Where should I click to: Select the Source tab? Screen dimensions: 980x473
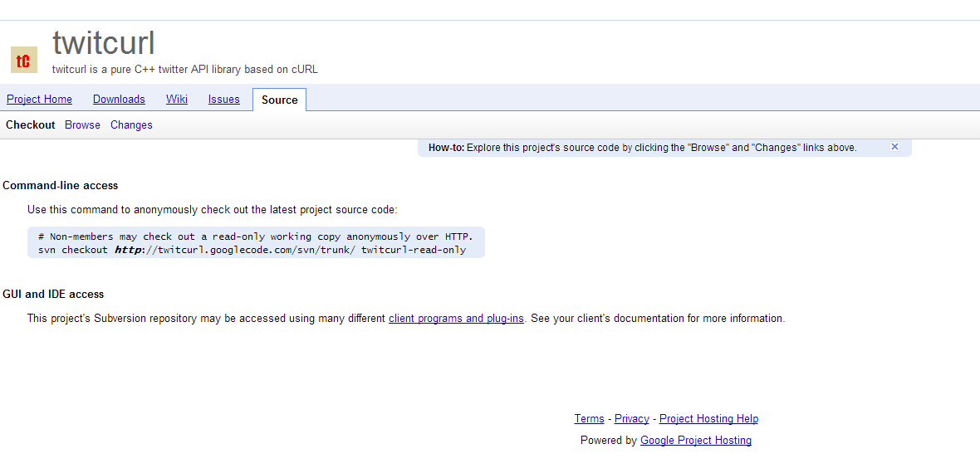point(279,100)
